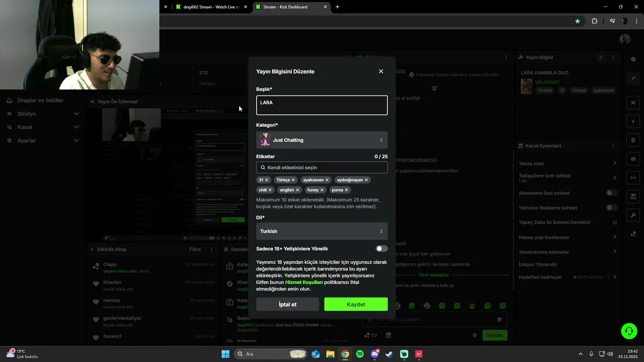
Task: Toggle Abonelere özel sohbet switch
Action: pos(612,193)
